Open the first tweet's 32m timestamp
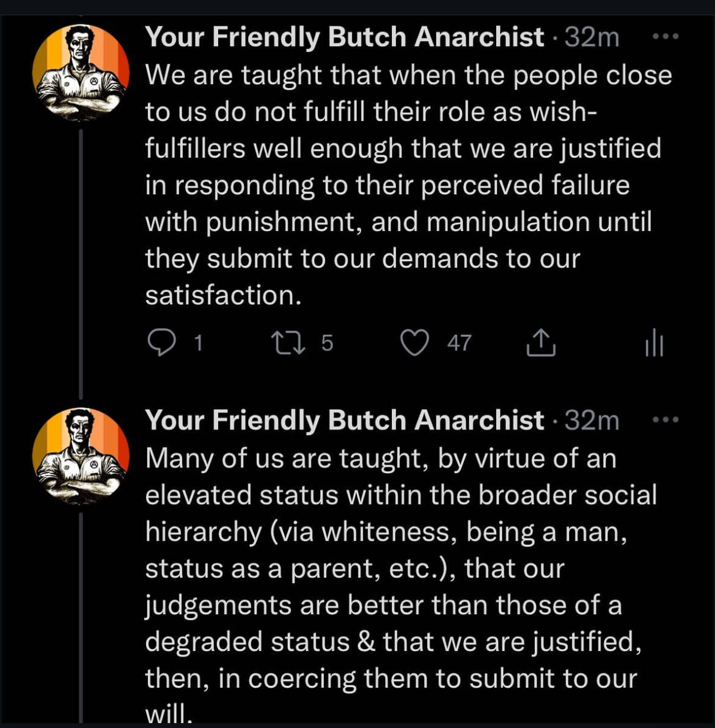The width and height of the screenshot is (715, 728). (592, 37)
